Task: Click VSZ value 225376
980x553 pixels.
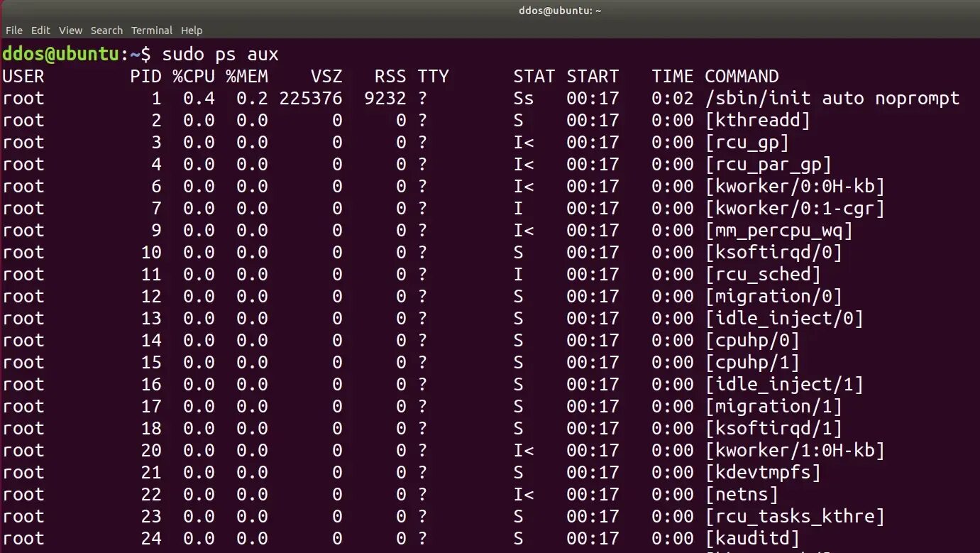Action: 311,98
